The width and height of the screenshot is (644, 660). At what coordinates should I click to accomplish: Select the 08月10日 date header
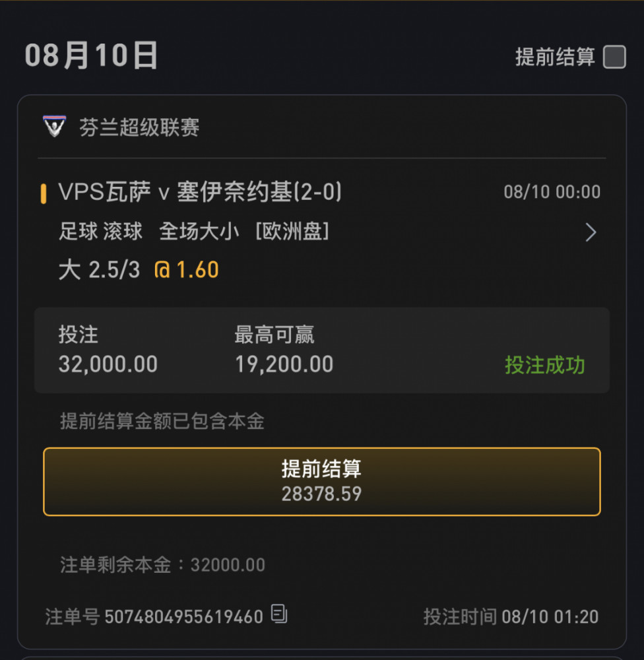91,55
